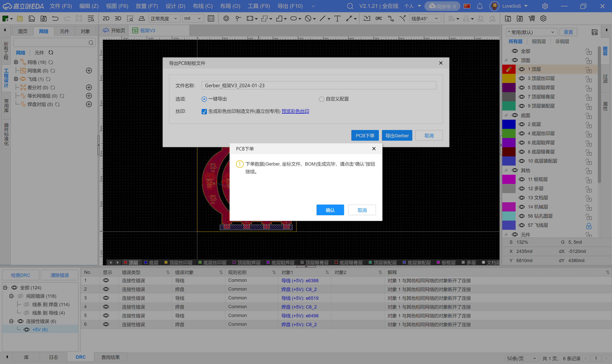Click the undo arrow icon
Screen dimensions: 612x364
[x=55, y=19]
